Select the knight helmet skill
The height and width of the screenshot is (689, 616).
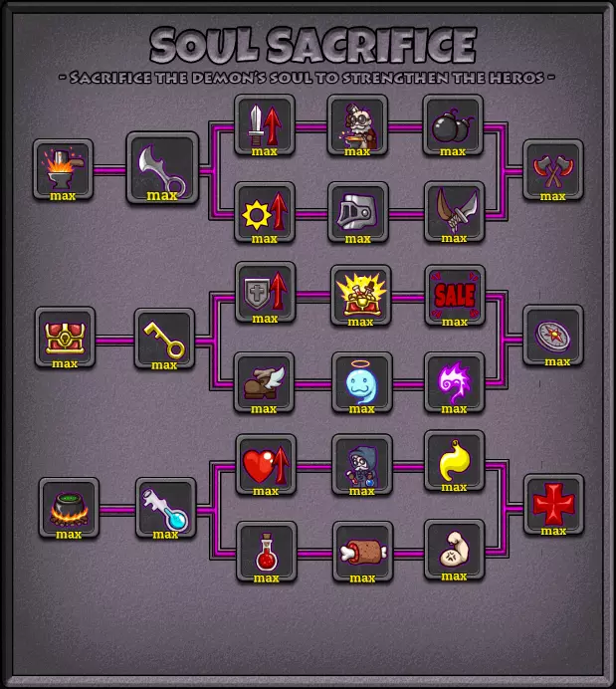[358, 213]
